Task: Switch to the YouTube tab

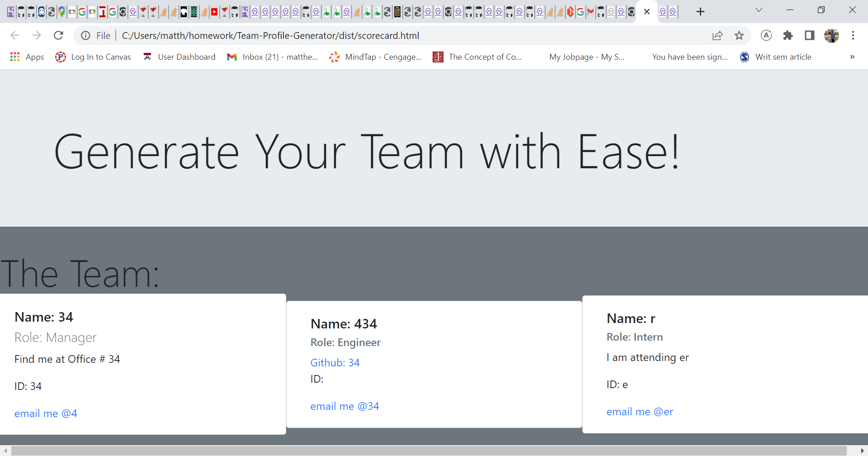Action: coord(214,12)
